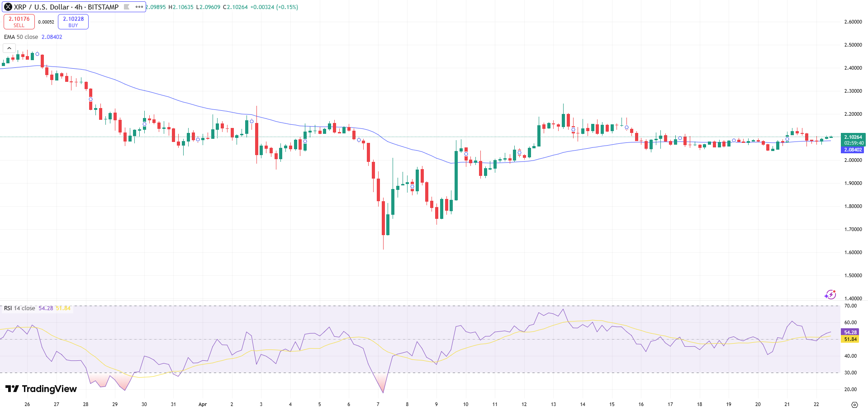Collapse the indicator legend with the chevron
Screen dimensions: 868x411
coord(9,48)
